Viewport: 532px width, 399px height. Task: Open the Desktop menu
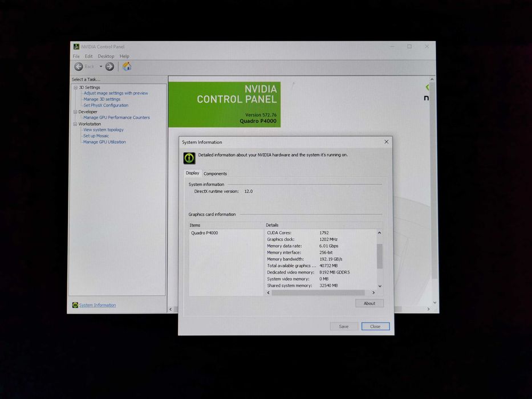pyautogui.click(x=106, y=56)
